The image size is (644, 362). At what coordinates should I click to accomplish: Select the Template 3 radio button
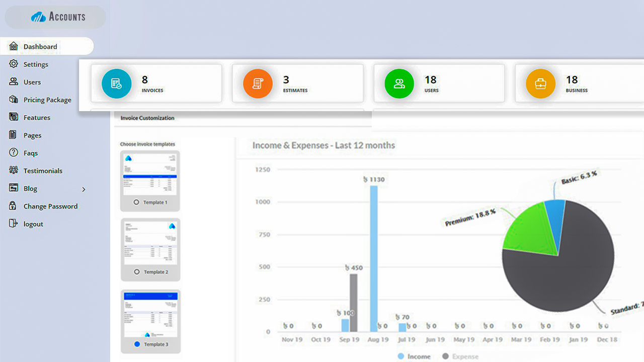click(x=136, y=344)
